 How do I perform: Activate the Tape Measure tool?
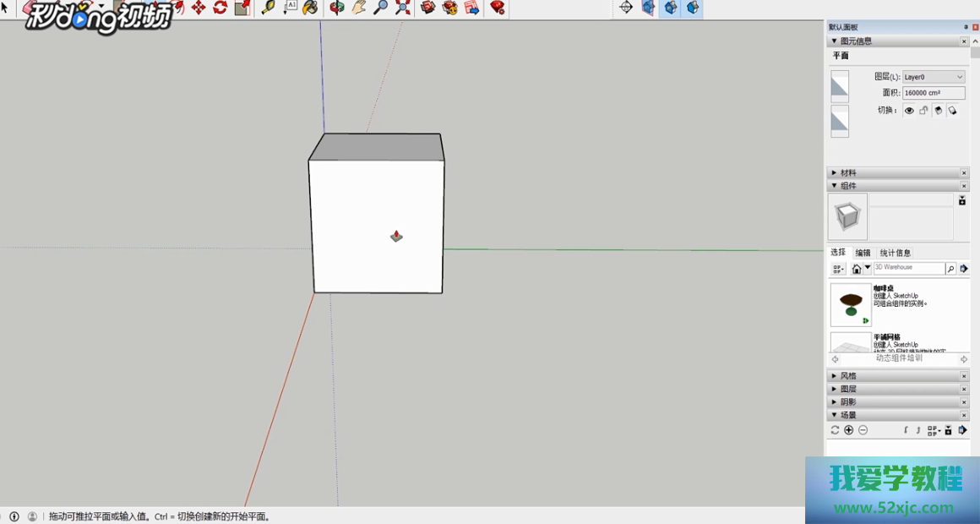click(268, 8)
